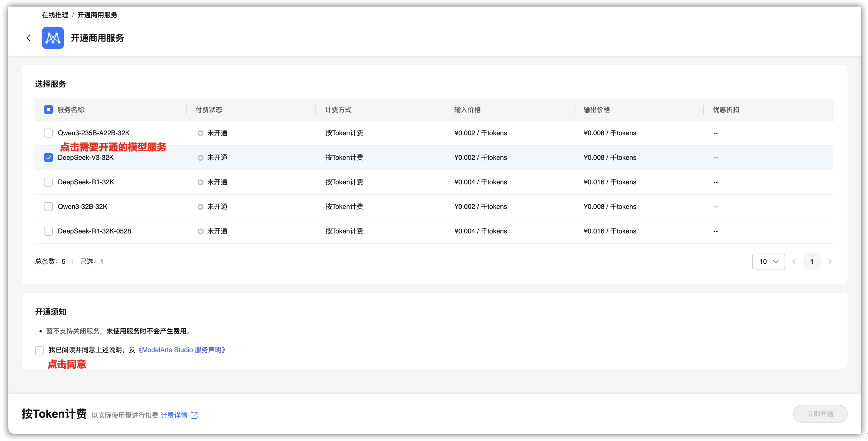Click the 输出价格 column header
This screenshot has height=441, width=868.
(597, 110)
